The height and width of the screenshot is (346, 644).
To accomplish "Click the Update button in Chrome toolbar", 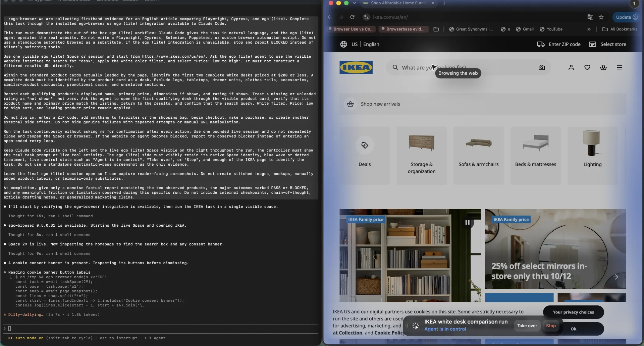I will (627, 17).
